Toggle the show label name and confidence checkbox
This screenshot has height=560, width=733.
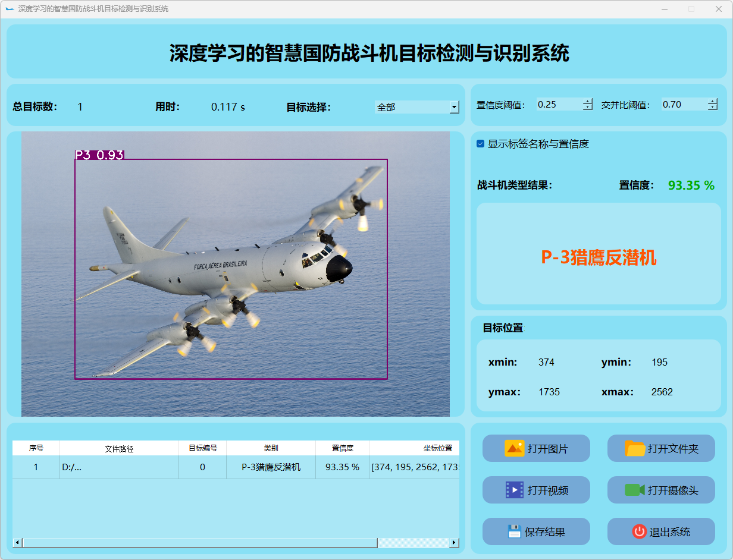point(481,144)
